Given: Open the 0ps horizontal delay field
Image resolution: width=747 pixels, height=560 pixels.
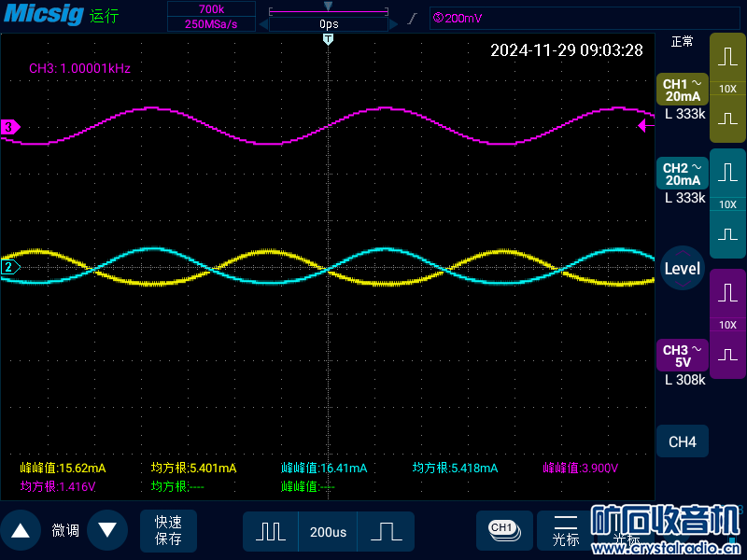Looking at the screenshot, I should (329, 24).
